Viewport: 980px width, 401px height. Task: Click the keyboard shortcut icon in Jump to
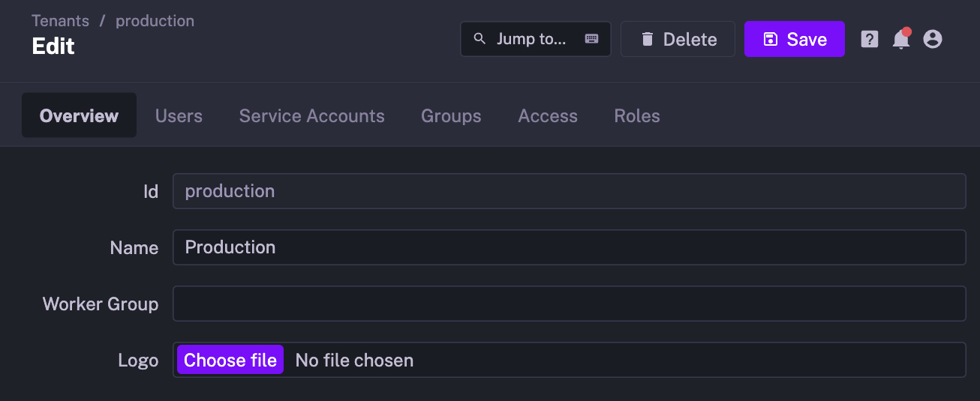pos(591,39)
